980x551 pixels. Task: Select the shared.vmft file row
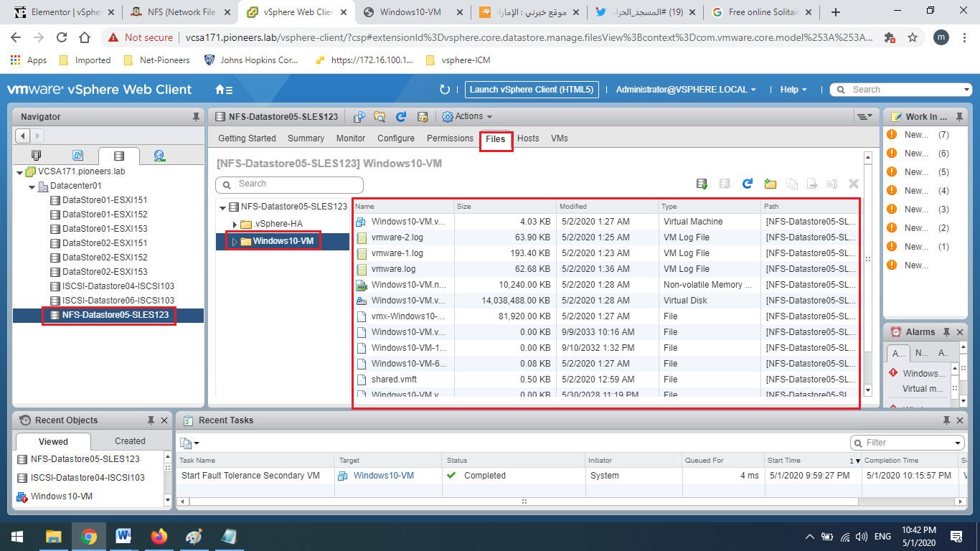[x=606, y=380]
